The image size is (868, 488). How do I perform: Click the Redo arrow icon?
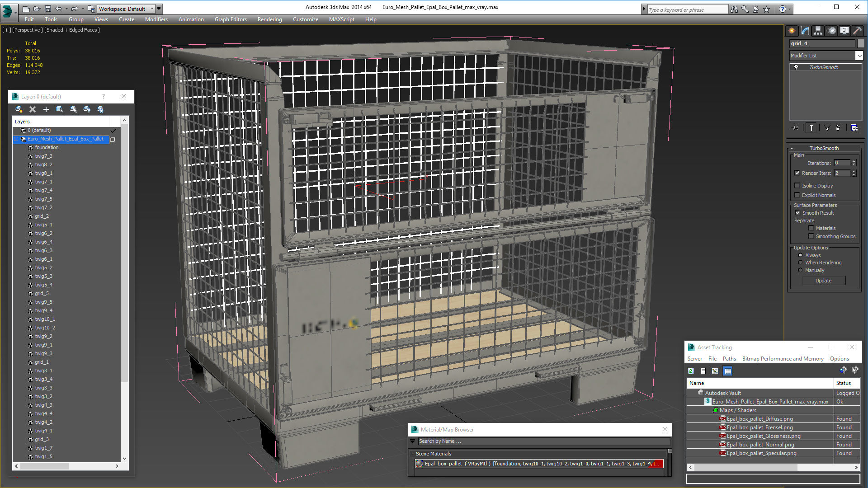point(75,9)
